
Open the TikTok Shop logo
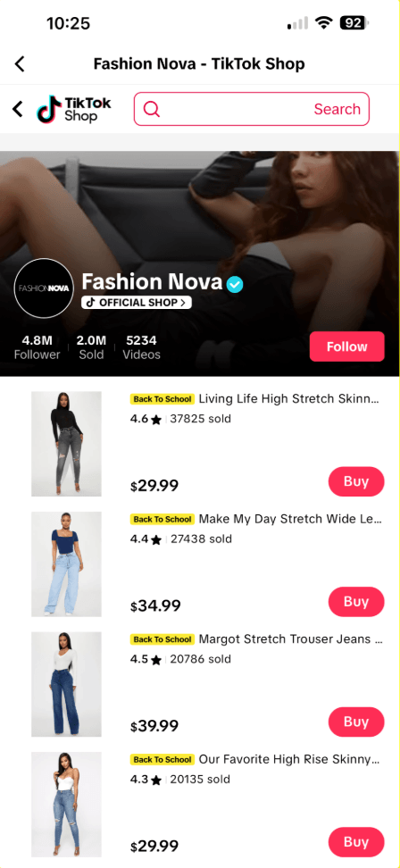(74, 109)
